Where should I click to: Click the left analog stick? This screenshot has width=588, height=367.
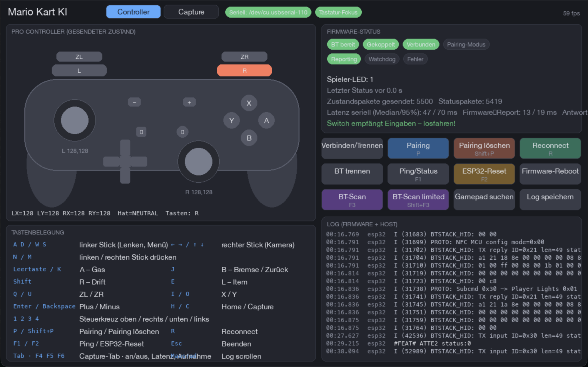75,121
